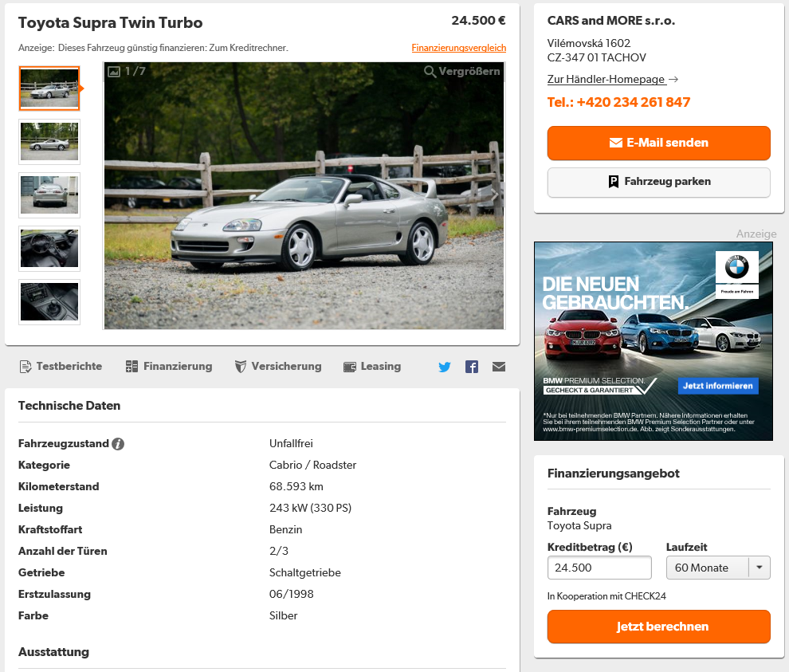Open Versicherung tab

click(278, 367)
